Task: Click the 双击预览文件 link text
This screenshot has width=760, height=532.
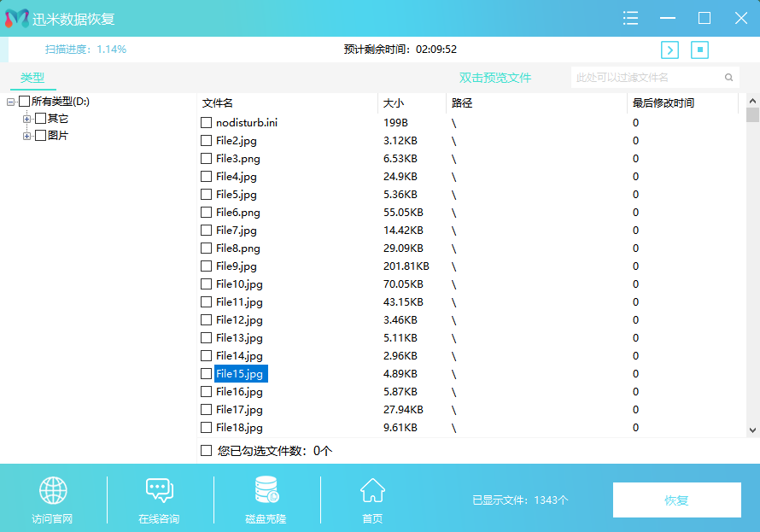Action: (495, 78)
